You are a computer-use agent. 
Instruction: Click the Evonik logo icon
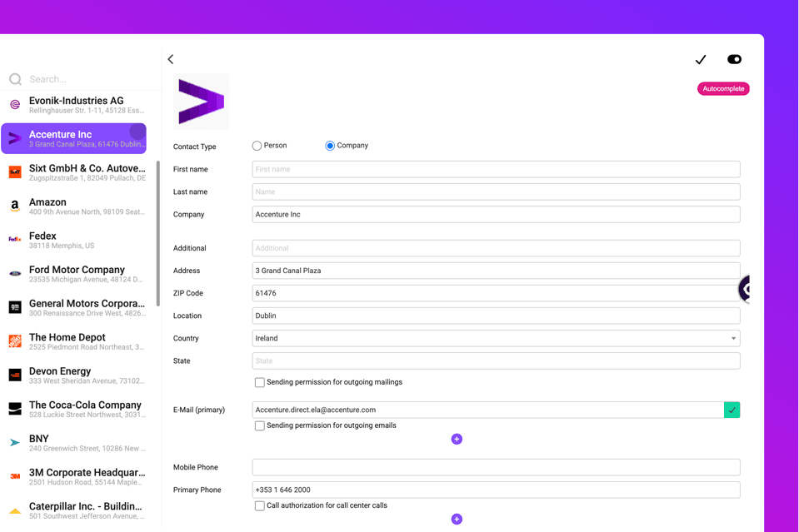point(15,104)
